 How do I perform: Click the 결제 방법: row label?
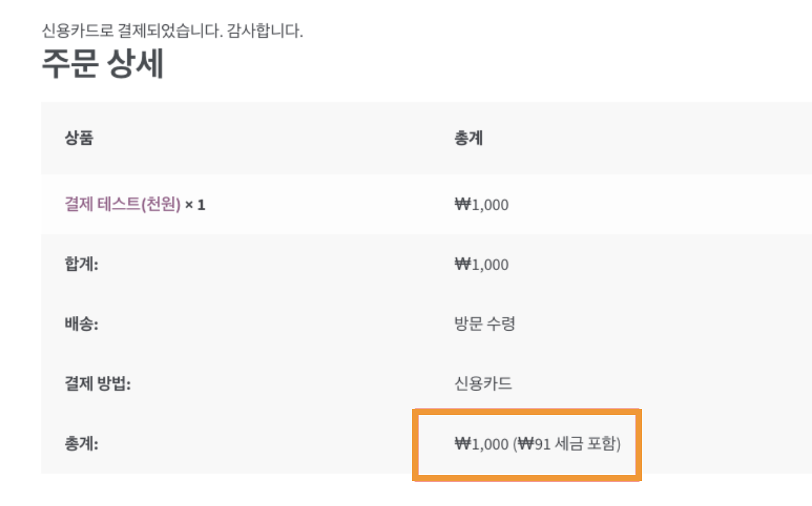98,384
